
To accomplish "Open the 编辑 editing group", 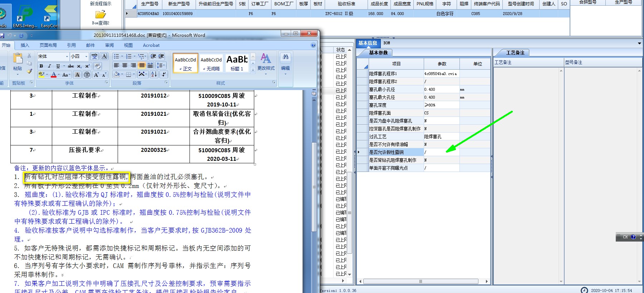I will point(285,64).
